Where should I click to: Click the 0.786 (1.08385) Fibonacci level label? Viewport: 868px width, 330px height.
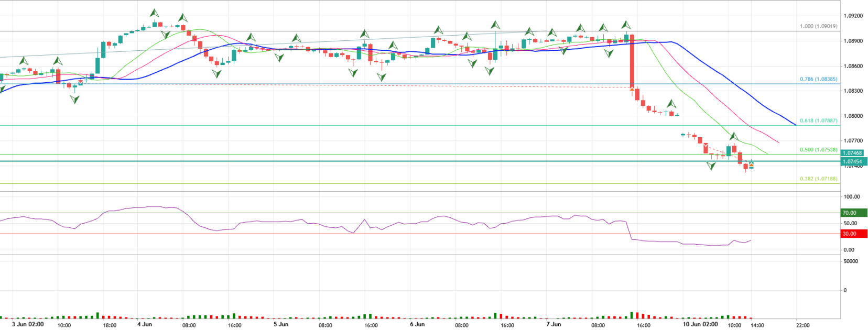pos(818,79)
